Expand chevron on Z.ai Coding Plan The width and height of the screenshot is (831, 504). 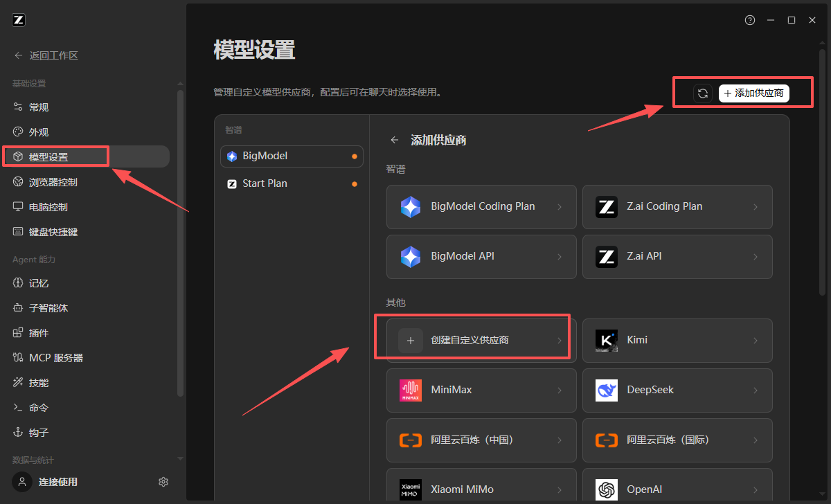pos(756,207)
